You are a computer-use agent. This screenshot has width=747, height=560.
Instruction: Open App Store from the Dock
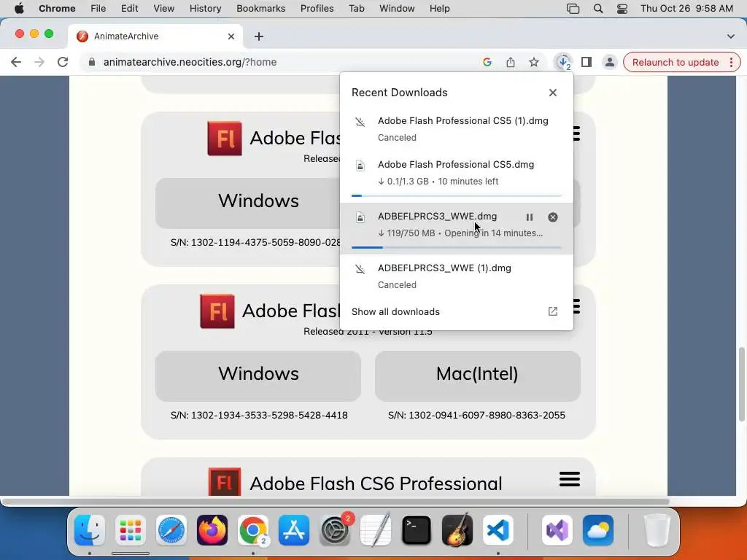click(x=294, y=530)
